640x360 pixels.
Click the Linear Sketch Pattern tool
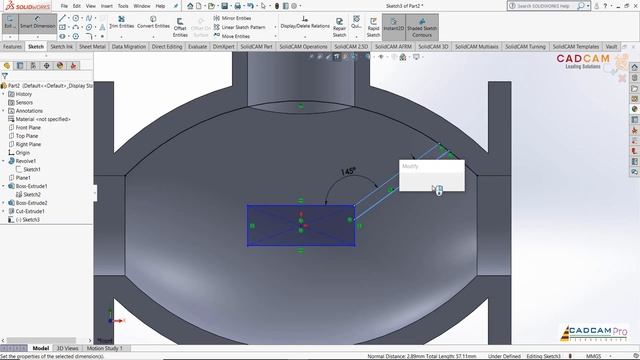click(240, 27)
